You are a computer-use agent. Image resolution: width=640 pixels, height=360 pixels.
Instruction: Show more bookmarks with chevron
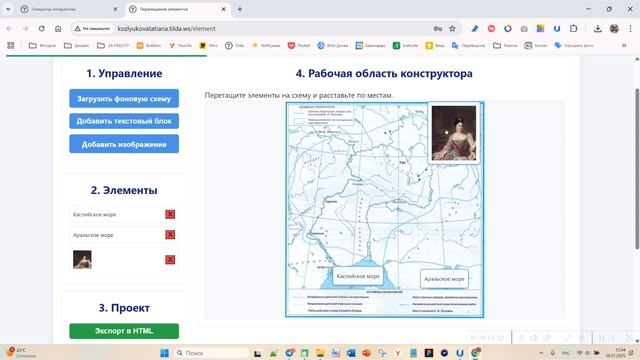pyautogui.click(x=624, y=45)
